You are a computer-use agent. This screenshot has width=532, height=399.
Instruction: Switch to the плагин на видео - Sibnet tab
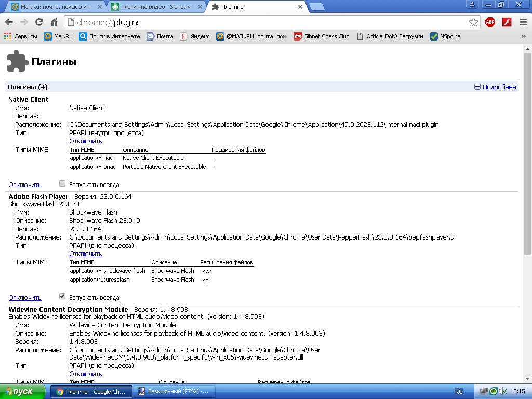(x=157, y=7)
